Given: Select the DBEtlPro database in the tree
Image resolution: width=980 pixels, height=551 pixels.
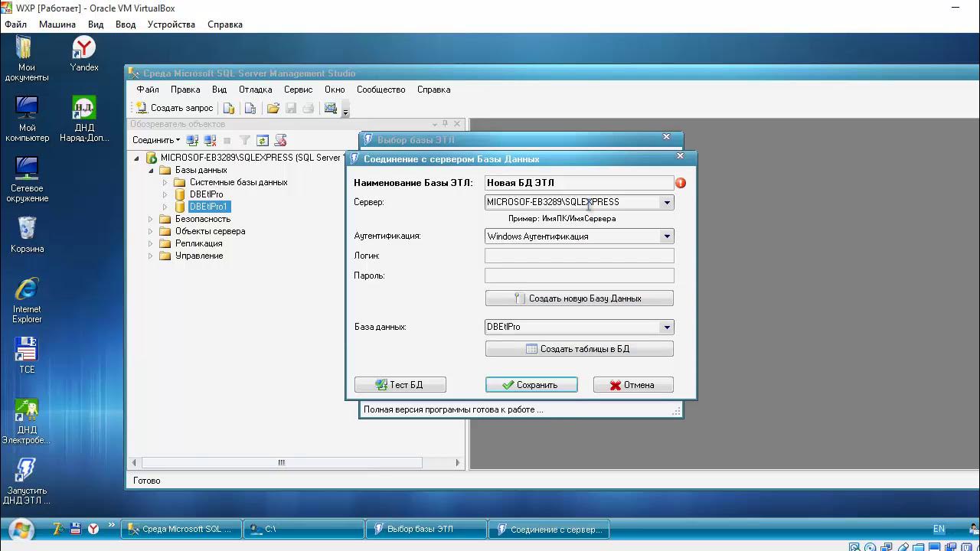Looking at the screenshot, I should click(x=207, y=194).
